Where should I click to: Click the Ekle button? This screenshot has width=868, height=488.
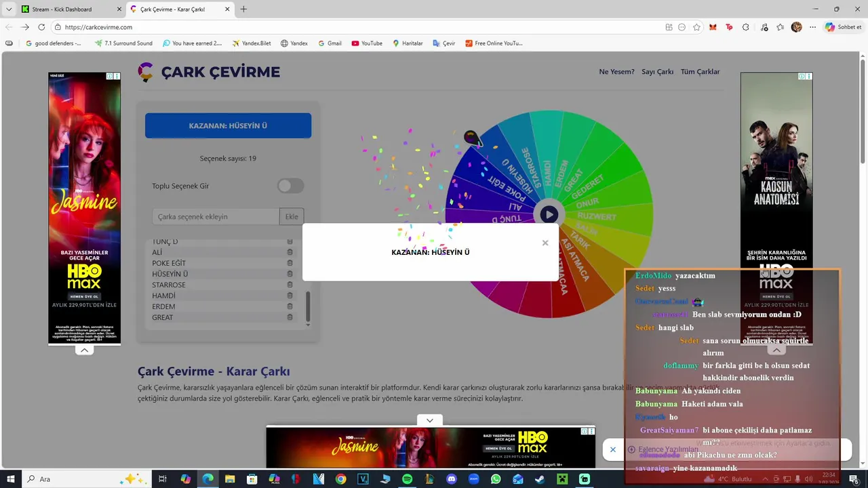292,217
